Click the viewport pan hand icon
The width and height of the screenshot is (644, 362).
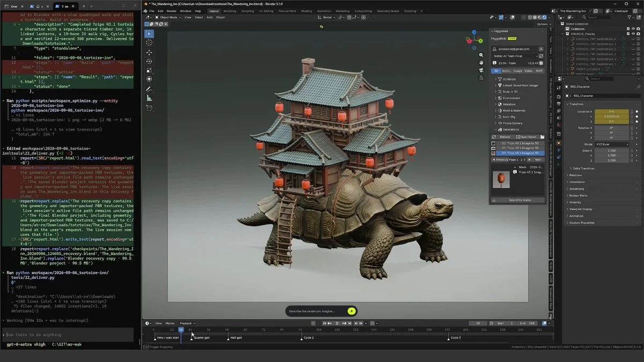481,62
